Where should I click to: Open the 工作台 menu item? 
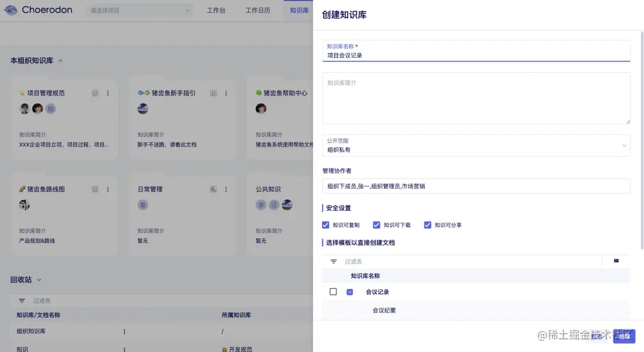pyautogui.click(x=216, y=10)
